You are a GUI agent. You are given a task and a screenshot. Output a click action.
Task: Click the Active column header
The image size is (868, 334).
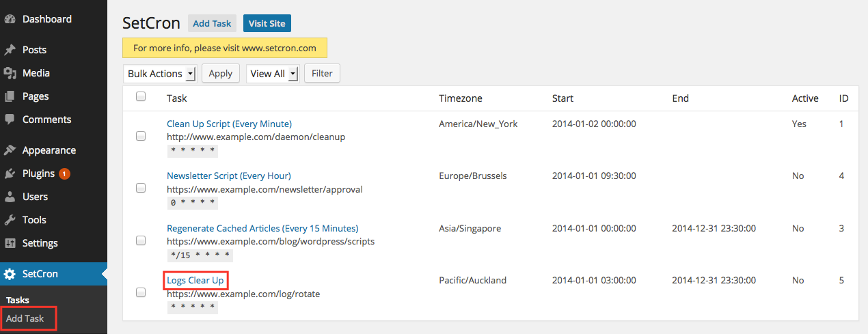(x=805, y=98)
